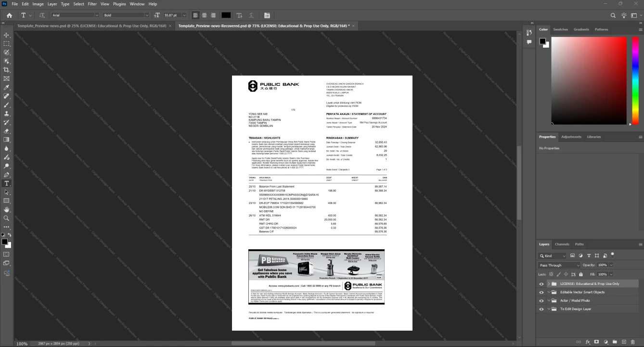Screen dimensions: 644x347
Task: Click the Search icon at top right
Action: (613, 15)
